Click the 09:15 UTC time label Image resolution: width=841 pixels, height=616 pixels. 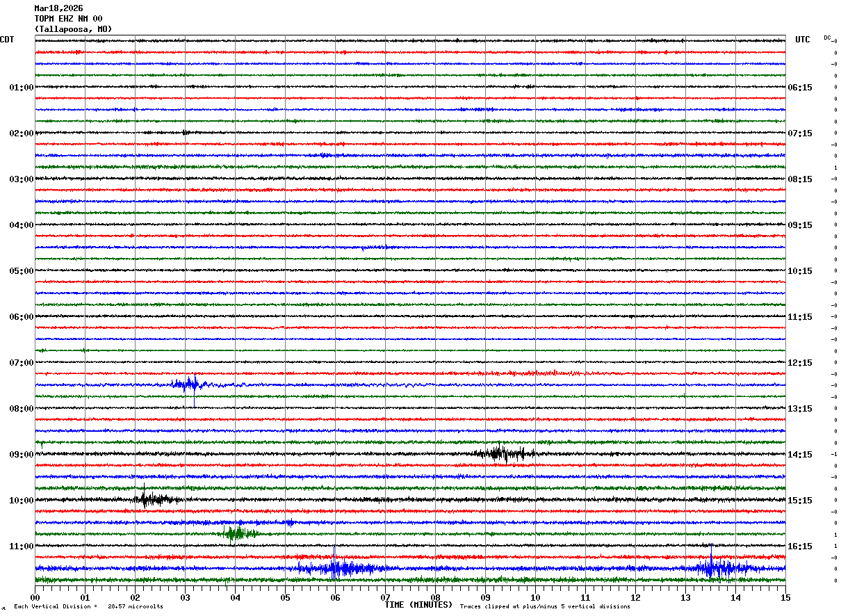point(800,225)
